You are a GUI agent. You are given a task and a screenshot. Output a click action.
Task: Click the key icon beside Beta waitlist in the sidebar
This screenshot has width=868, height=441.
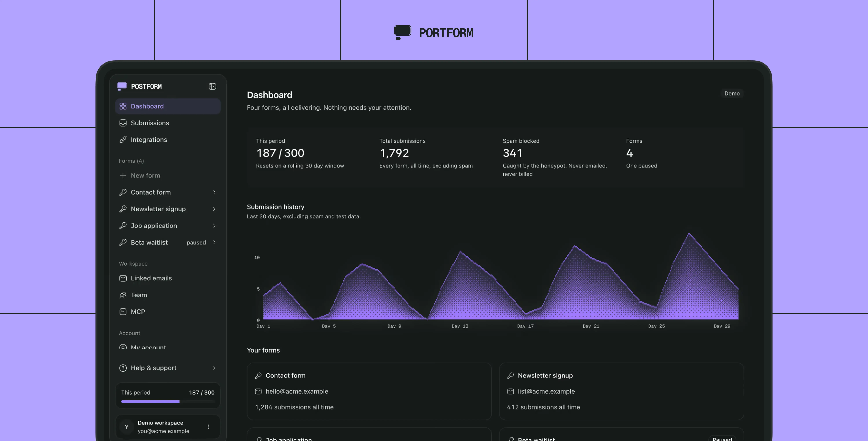123,243
